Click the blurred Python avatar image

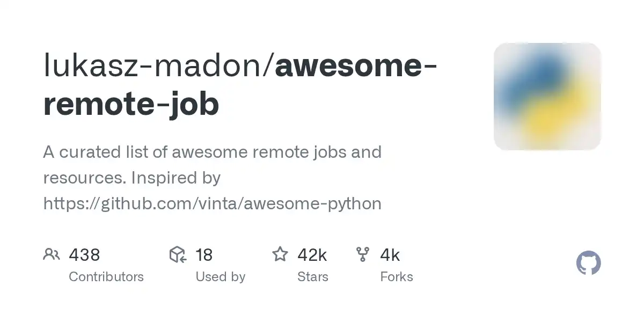(x=547, y=96)
